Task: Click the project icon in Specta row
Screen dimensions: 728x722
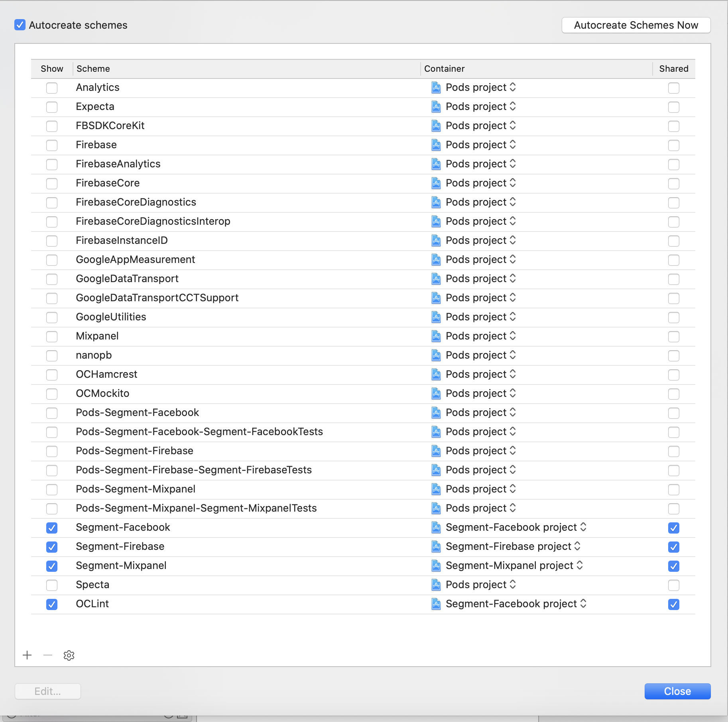Action: click(x=436, y=585)
